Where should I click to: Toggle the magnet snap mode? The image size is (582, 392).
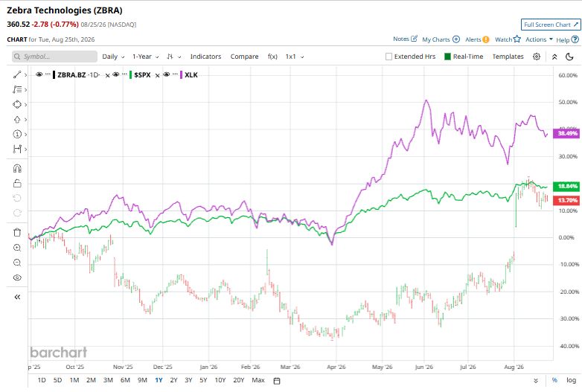point(17,169)
